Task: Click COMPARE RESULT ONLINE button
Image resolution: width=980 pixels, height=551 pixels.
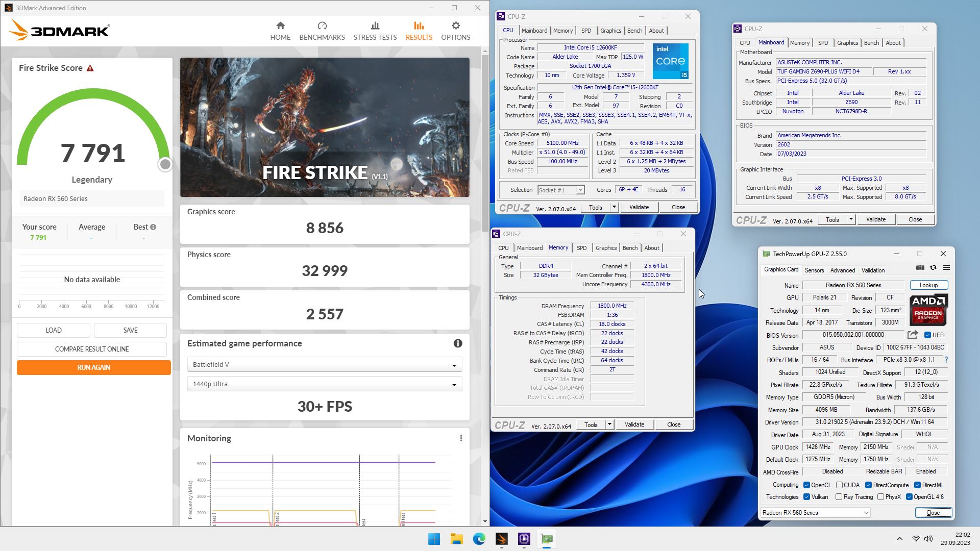Action: coord(92,349)
